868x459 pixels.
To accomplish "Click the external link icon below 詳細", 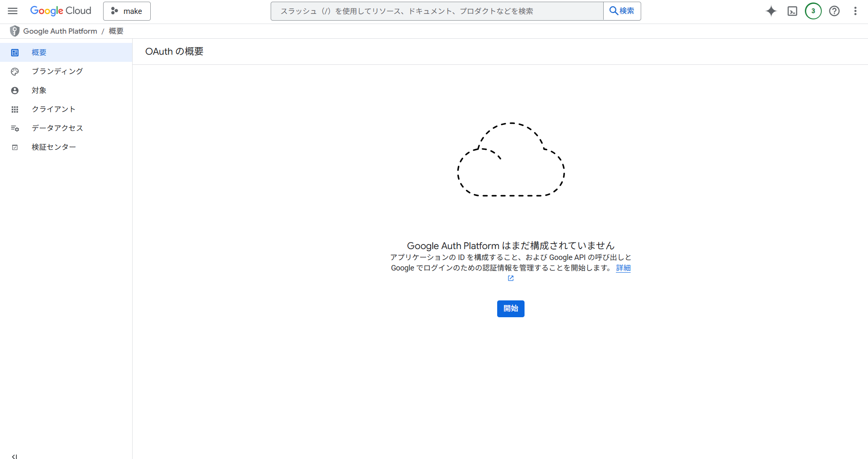I will [x=511, y=278].
